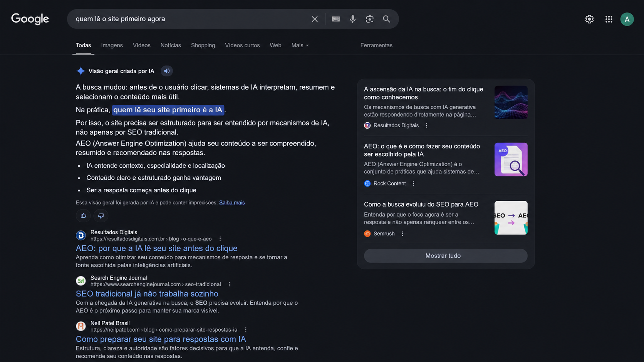644x362 pixels.
Task: Open the SEO to AEO thumbnail for Semrush
Action: [x=511, y=218]
